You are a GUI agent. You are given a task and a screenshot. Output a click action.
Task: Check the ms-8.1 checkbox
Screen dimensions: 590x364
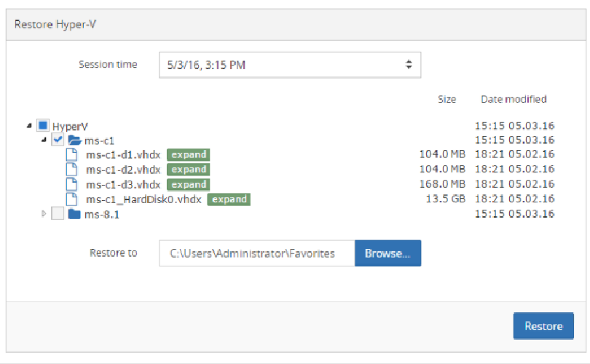click(x=58, y=213)
